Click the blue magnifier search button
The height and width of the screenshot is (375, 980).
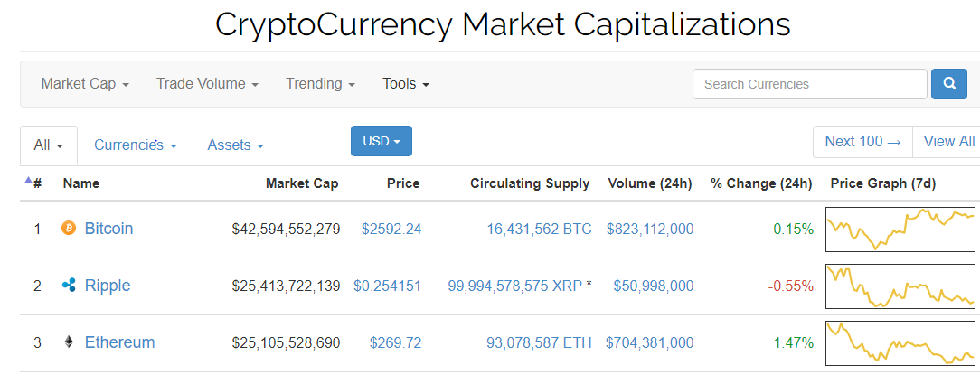click(x=949, y=84)
